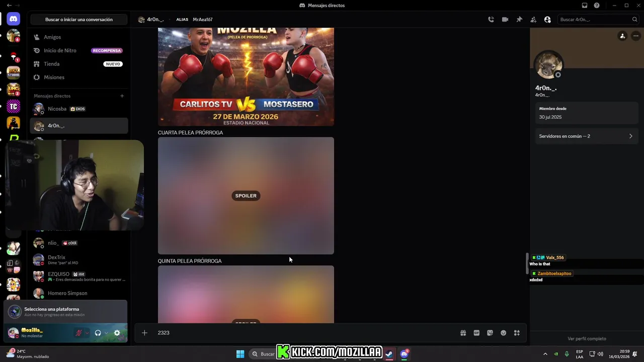
Task: Open the weather widget 24°C
Action: pos(28,354)
